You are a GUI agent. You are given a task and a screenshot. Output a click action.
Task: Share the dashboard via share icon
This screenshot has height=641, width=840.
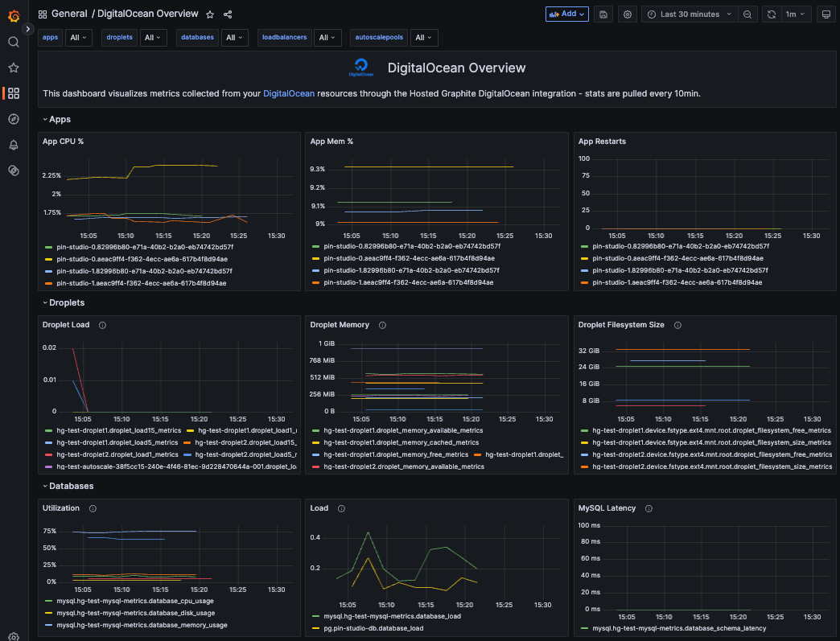[x=228, y=14]
